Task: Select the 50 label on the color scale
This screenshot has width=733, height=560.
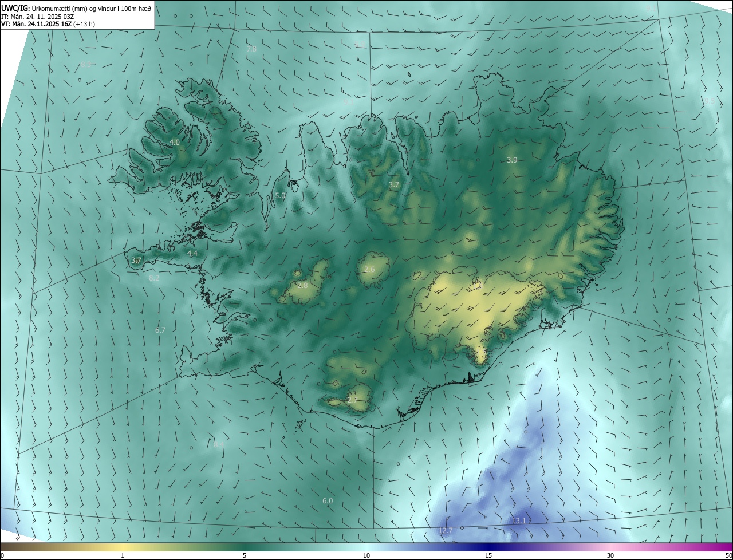Action: tap(728, 555)
